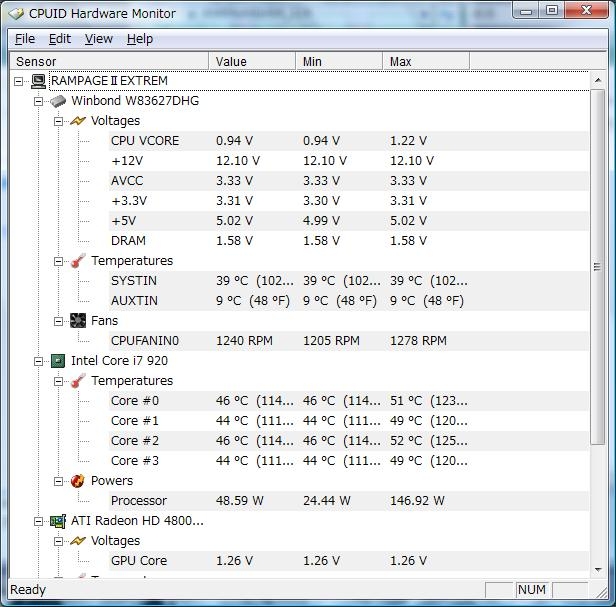
Task: Select the Core #3 temperature row
Action: point(348,461)
